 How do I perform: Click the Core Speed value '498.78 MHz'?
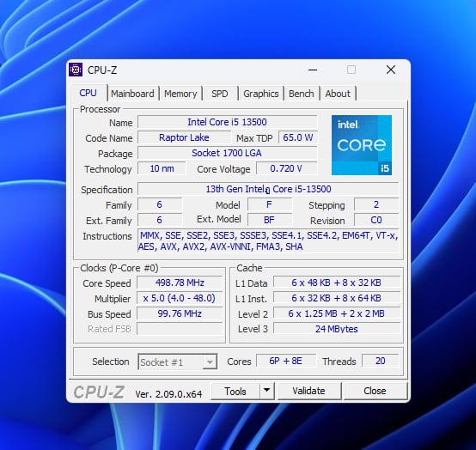[180, 283]
